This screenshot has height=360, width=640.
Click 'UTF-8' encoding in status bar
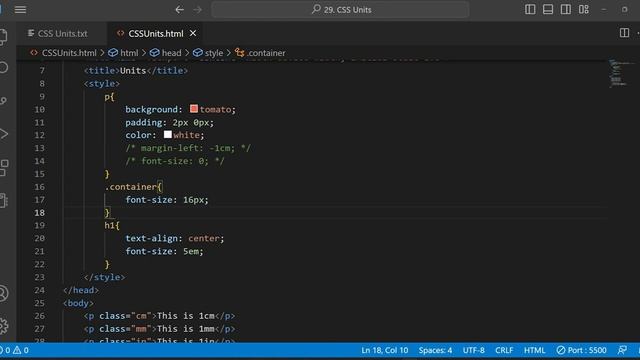click(x=473, y=350)
